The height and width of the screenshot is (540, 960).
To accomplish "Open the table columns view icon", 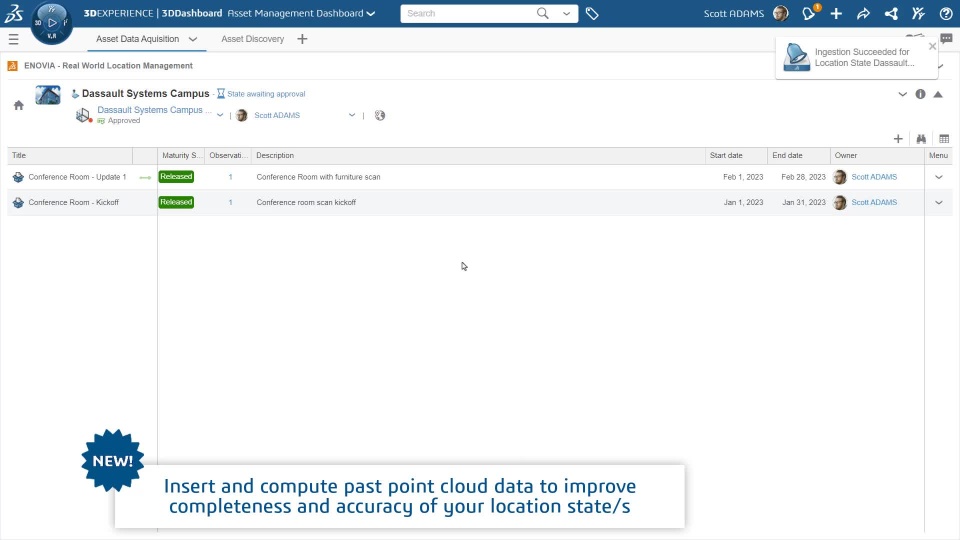I will [944, 139].
